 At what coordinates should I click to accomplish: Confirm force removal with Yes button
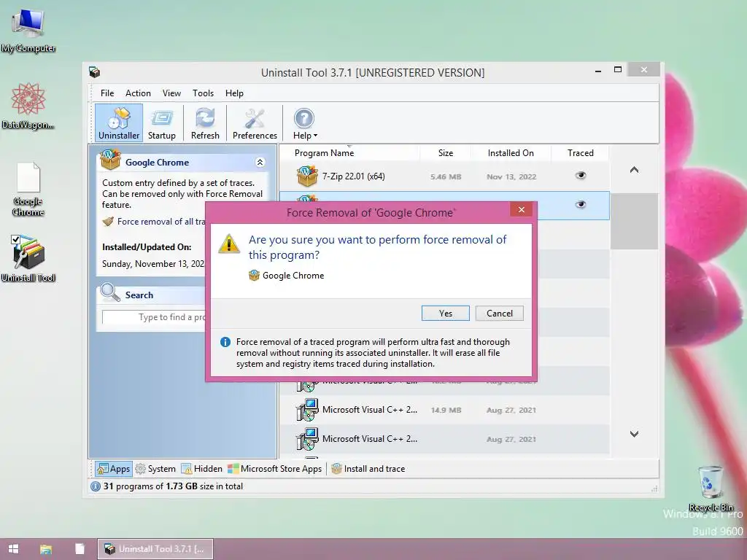point(446,314)
